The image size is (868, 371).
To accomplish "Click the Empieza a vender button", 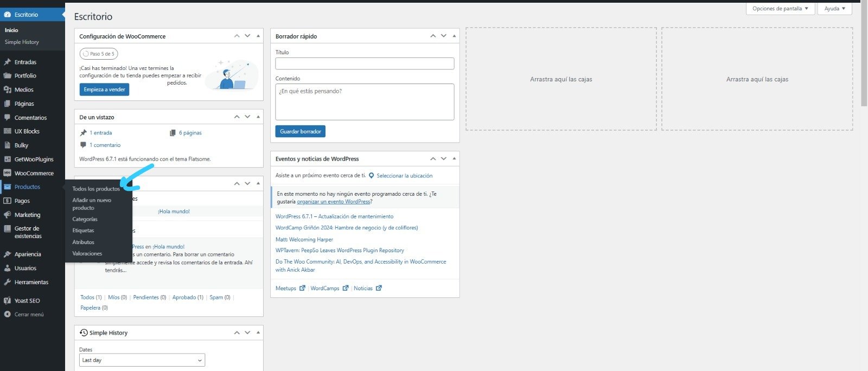I will point(104,89).
